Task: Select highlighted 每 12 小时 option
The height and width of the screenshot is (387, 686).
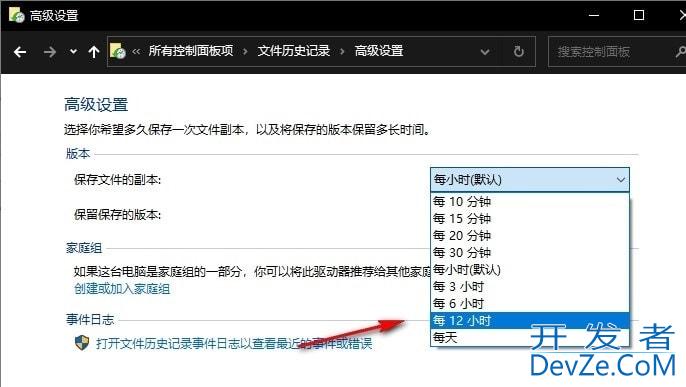Action: (530, 321)
